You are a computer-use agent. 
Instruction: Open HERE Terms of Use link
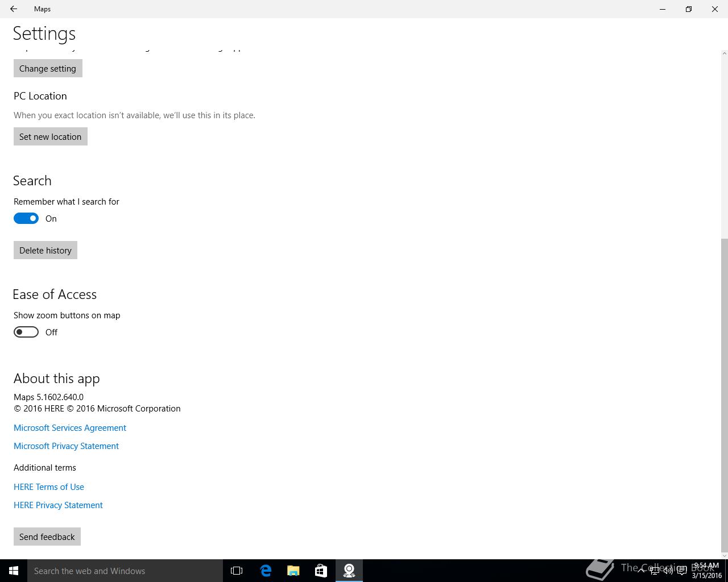[x=49, y=487]
